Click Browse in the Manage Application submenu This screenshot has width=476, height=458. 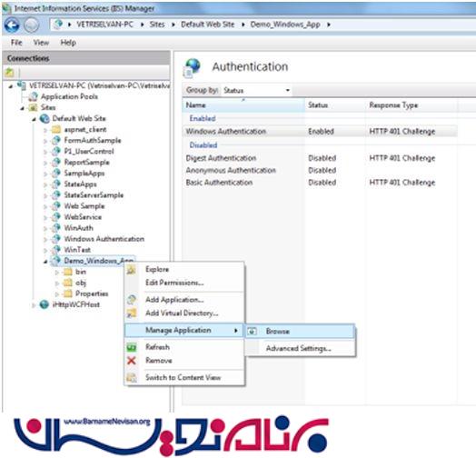[301, 331]
